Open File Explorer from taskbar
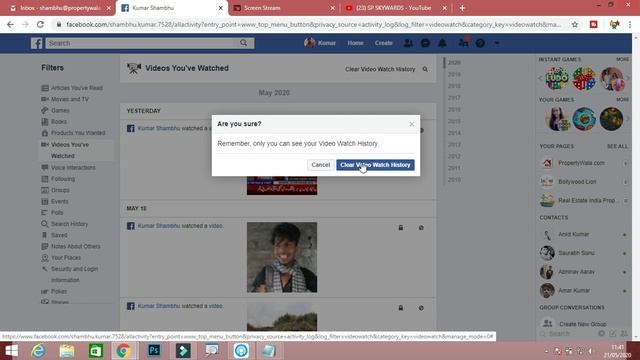This screenshot has height=360, width=640. (67, 351)
